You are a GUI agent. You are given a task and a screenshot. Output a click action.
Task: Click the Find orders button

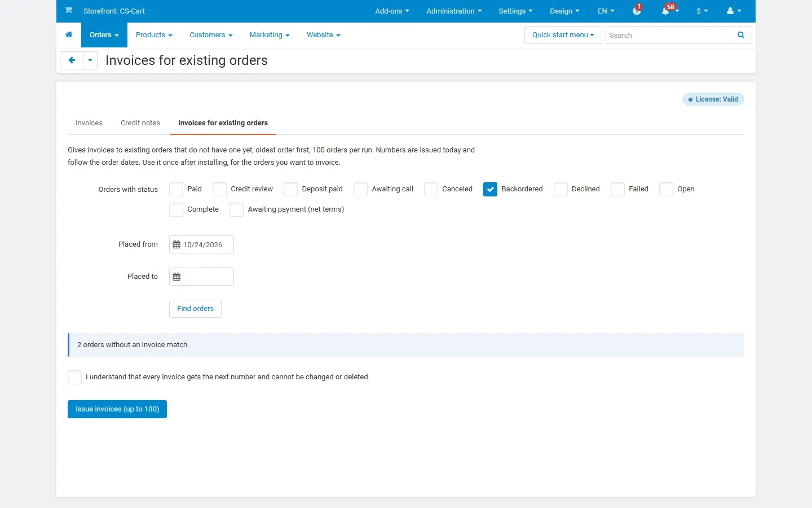click(195, 309)
